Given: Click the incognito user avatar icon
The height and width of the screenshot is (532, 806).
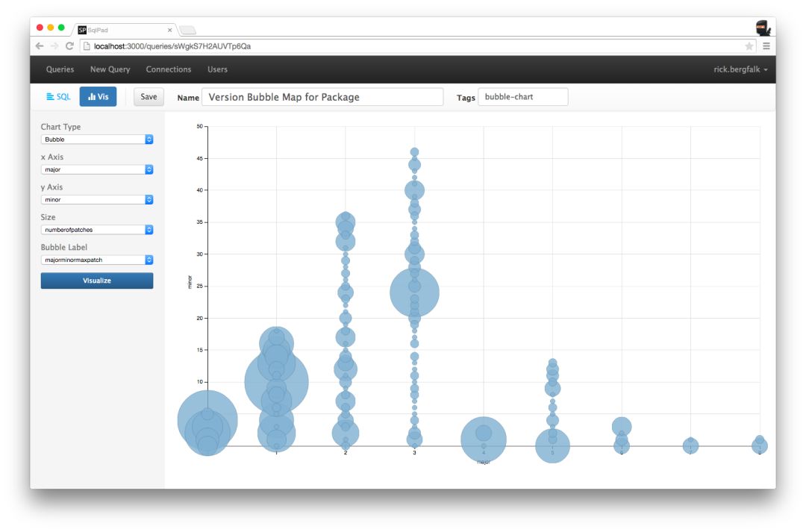Looking at the screenshot, I should pyautogui.click(x=763, y=28).
